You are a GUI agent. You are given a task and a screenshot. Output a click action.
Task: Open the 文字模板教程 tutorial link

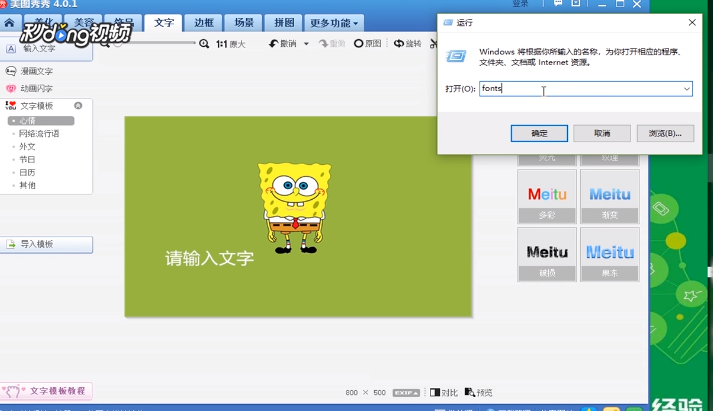(47, 391)
